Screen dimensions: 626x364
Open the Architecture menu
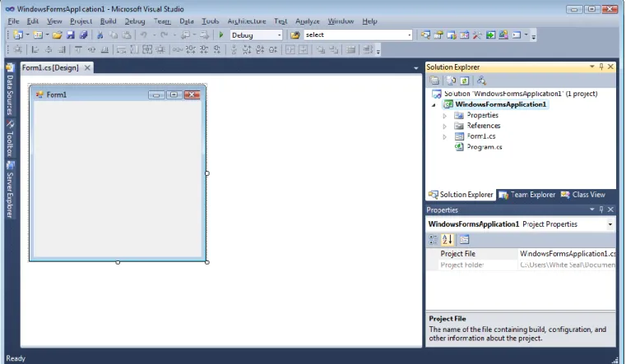pos(247,21)
